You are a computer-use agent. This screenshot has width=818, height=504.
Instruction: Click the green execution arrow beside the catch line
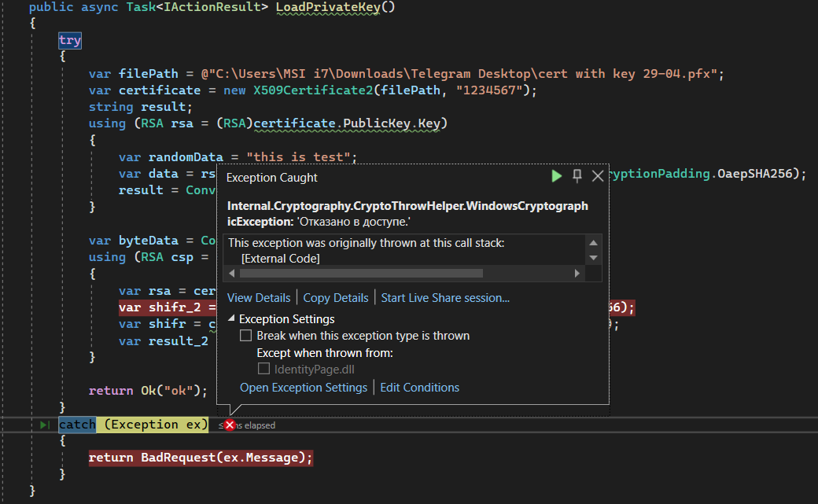coord(44,425)
